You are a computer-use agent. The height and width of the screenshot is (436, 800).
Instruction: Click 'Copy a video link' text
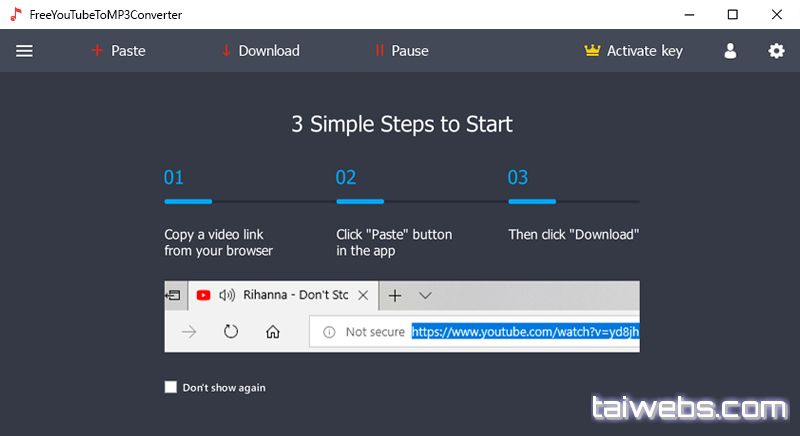point(214,235)
